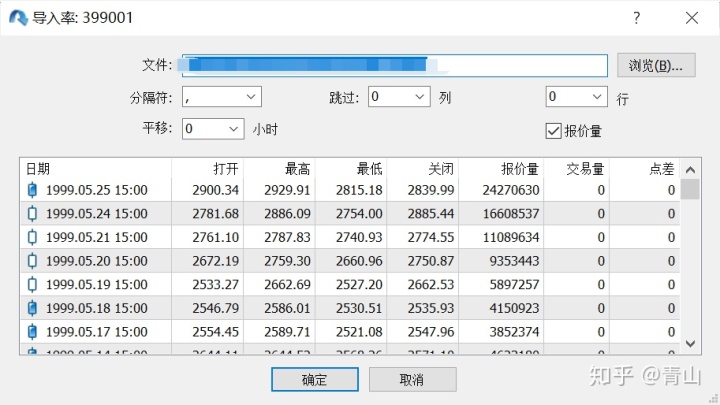
Task: Click the candlestick icon for 1999.05.18 row
Action: click(x=32, y=308)
